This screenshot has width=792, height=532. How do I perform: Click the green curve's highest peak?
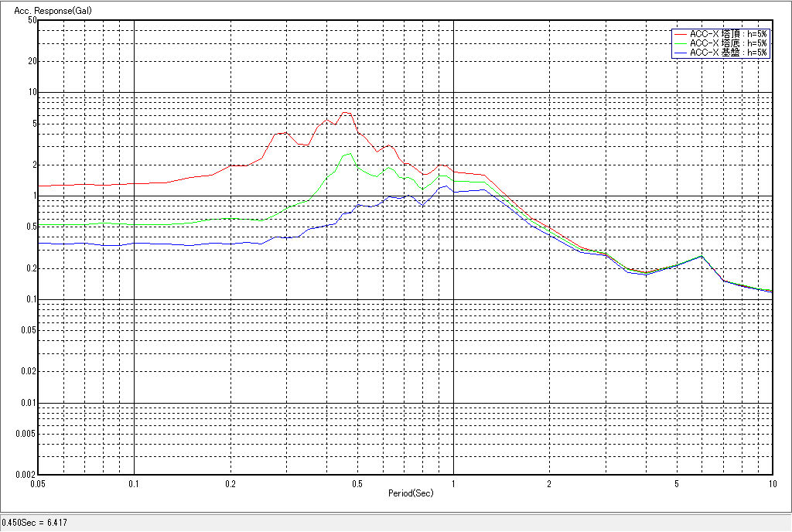point(350,153)
